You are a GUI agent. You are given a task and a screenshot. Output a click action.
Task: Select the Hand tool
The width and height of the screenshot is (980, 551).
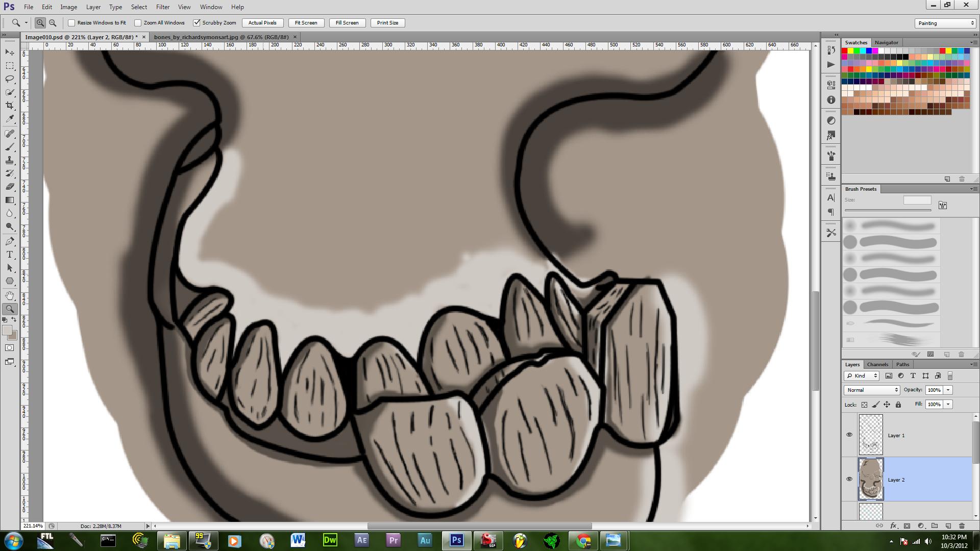(x=10, y=296)
